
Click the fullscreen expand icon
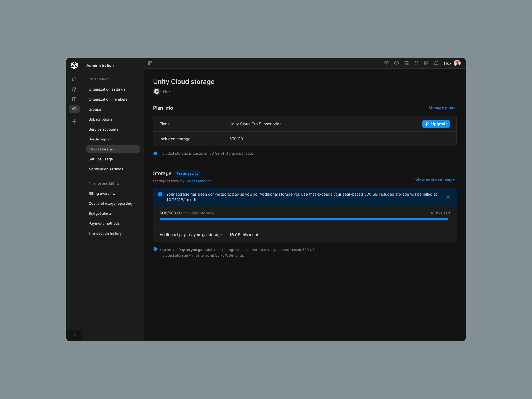tap(416, 63)
